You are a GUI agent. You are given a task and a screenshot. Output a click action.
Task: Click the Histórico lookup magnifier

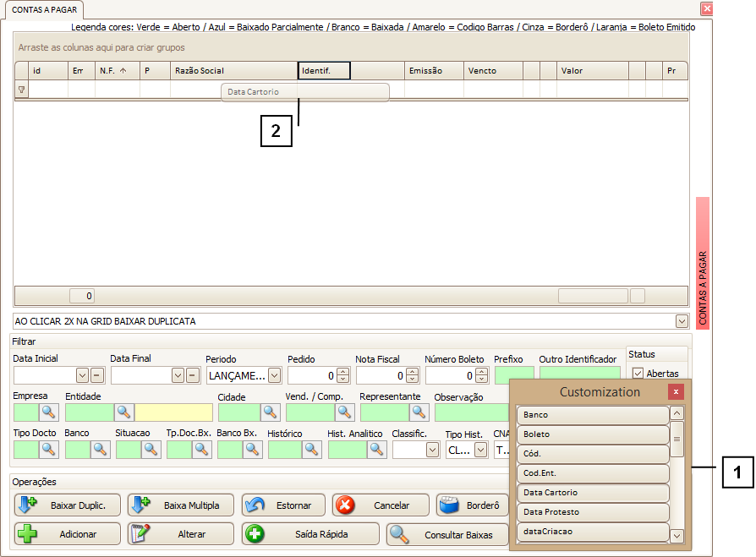[312, 450]
